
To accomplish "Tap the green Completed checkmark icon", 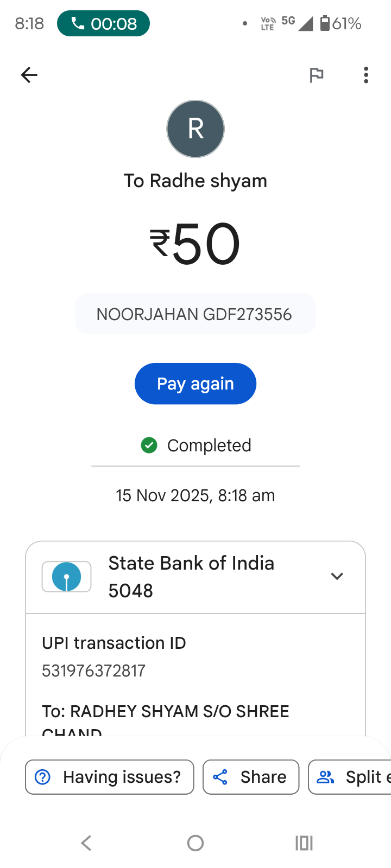I will [149, 445].
